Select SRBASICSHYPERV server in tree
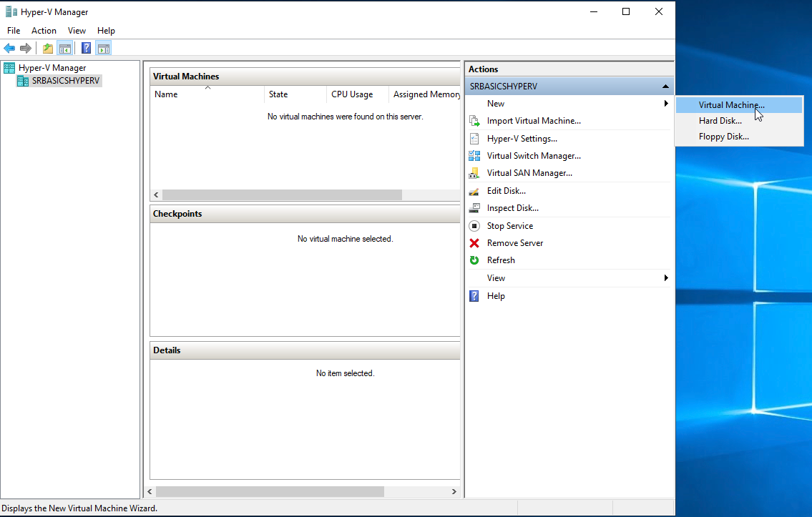Viewport: 812px width, 517px height. [66, 81]
